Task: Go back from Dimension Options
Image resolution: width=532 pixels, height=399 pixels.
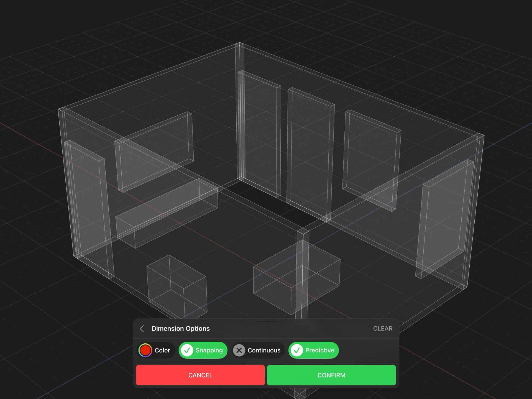Action: [142, 329]
